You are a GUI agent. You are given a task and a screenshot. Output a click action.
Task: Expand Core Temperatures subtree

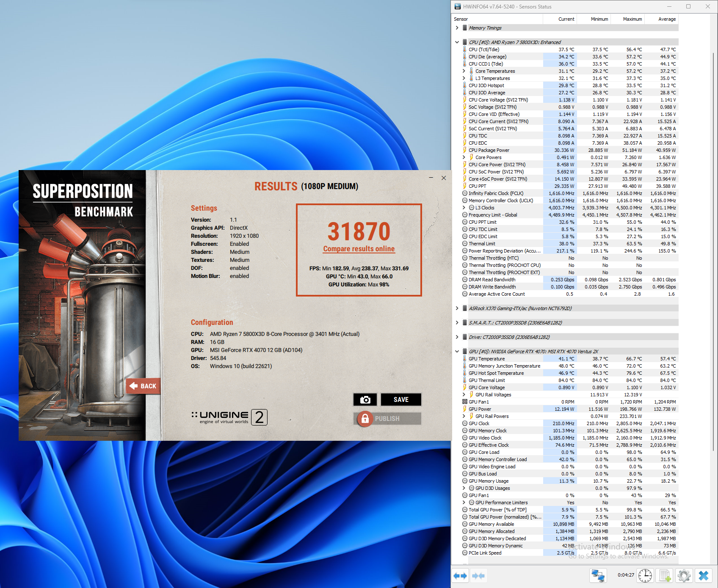point(464,71)
